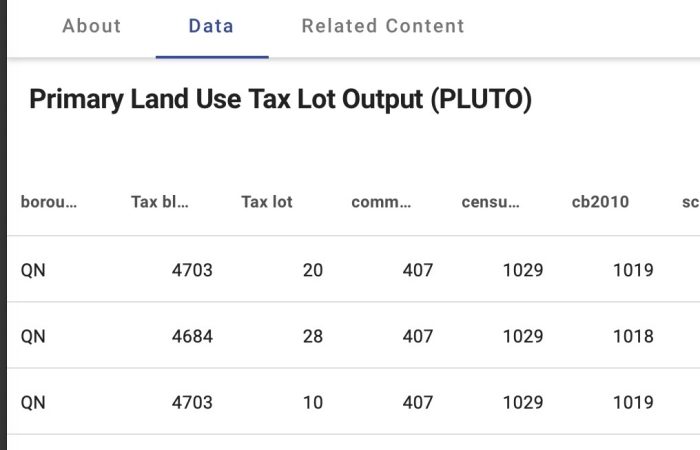
Task: Sort by the Tax block column header
Action: click(160, 202)
